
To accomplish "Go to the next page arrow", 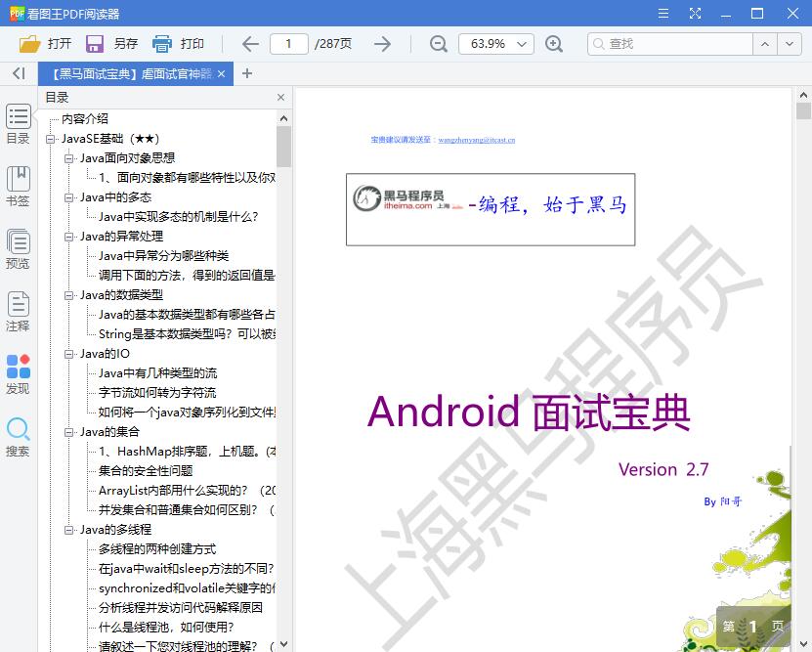I will pos(382,44).
